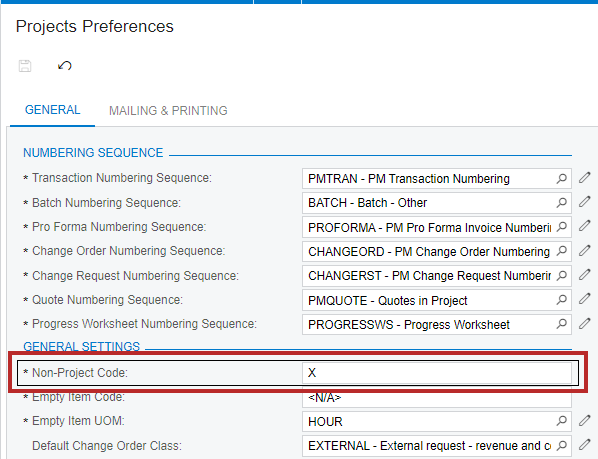Click pencil icon next to Batch Numbering Sequence
This screenshot has width=598, height=459.
(584, 202)
